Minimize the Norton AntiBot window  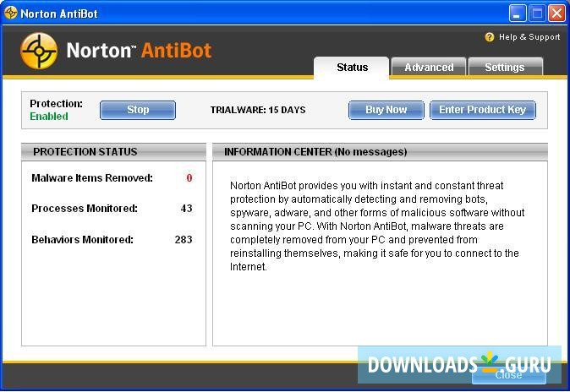517,14
